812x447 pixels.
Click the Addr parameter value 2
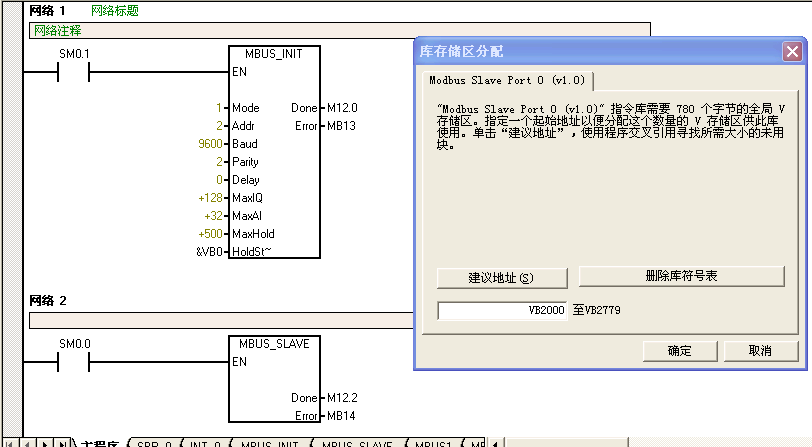219,126
